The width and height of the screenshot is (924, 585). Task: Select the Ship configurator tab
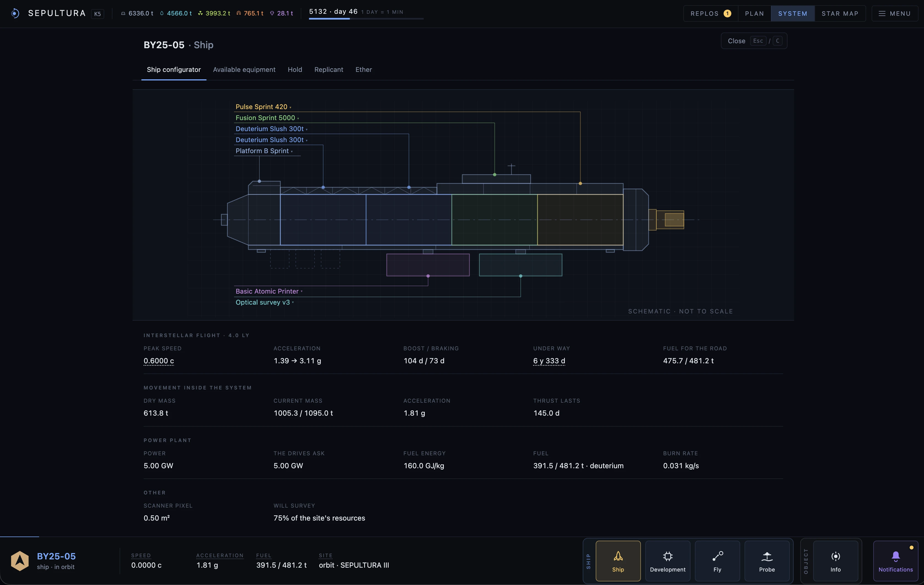pos(173,69)
